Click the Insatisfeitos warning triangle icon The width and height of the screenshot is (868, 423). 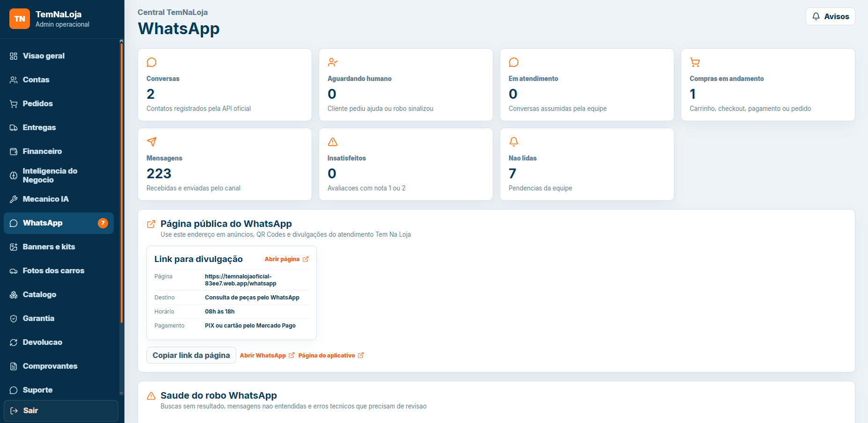(333, 142)
